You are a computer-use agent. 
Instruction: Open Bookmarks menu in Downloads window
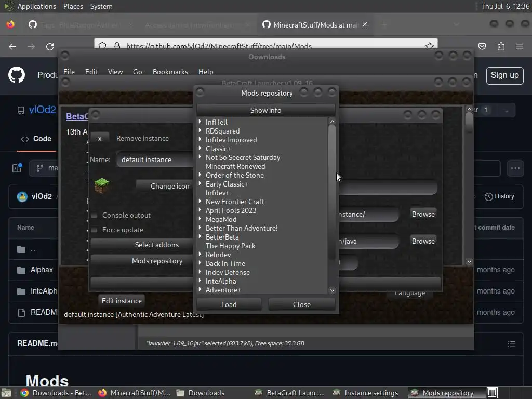(170, 72)
